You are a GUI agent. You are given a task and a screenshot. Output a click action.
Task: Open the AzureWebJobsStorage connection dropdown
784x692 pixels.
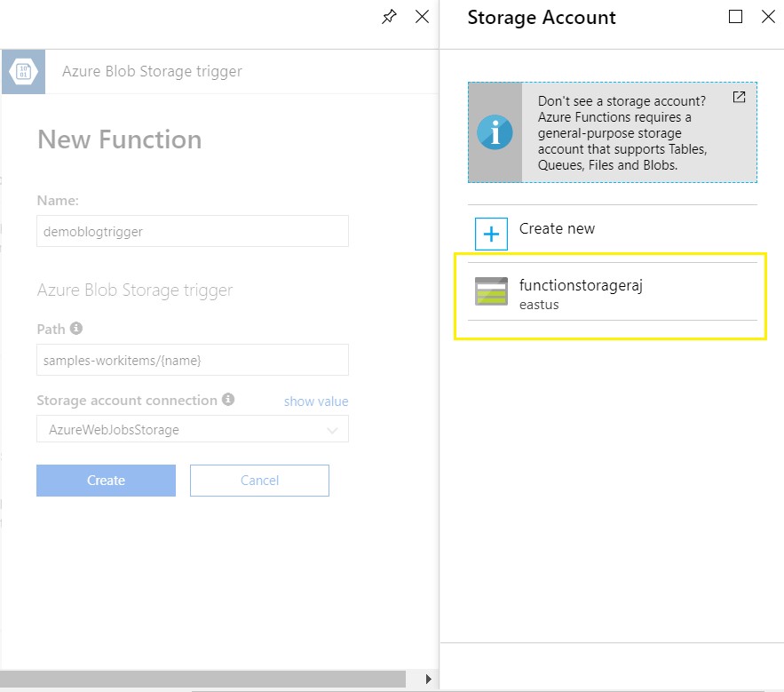click(x=192, y=429)
